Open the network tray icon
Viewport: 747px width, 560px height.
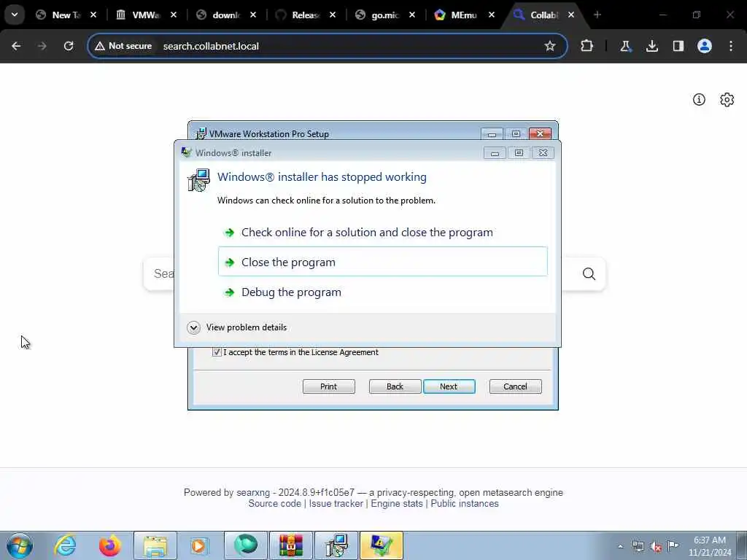click(x=638, y=547)
